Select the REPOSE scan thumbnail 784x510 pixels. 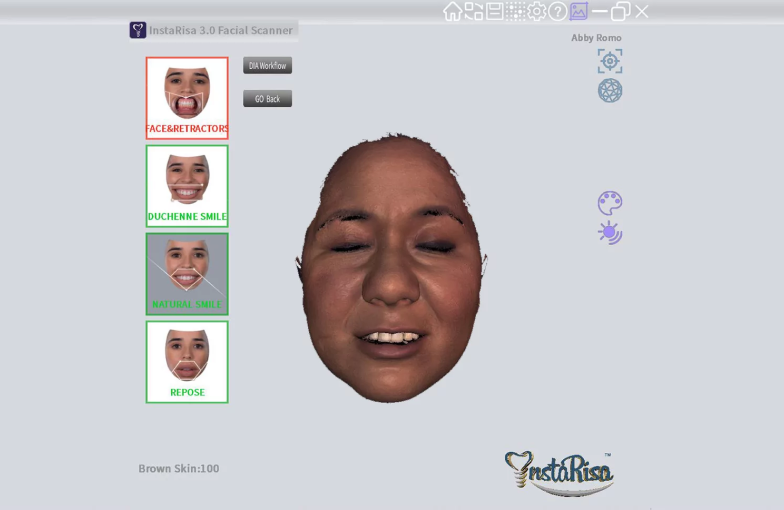187,362
